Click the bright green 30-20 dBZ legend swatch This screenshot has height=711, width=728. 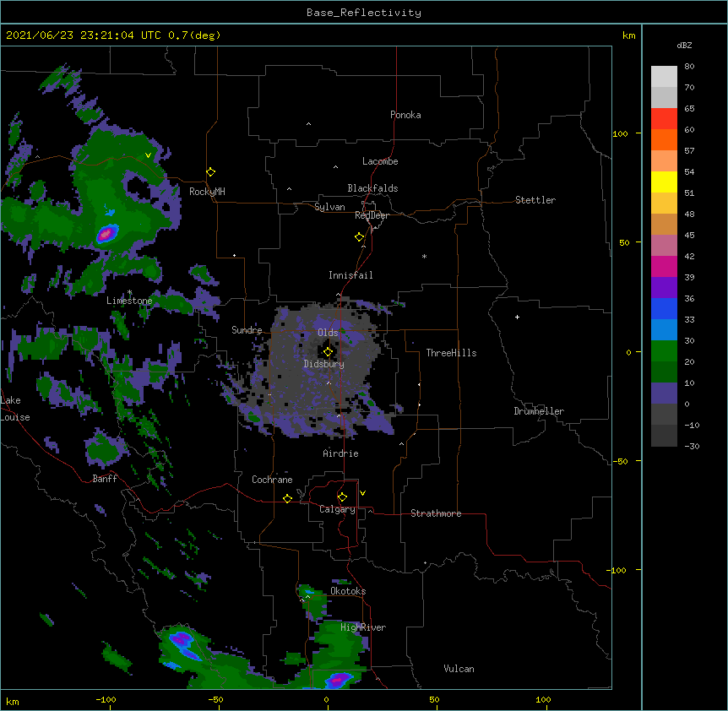pos(664,351)
